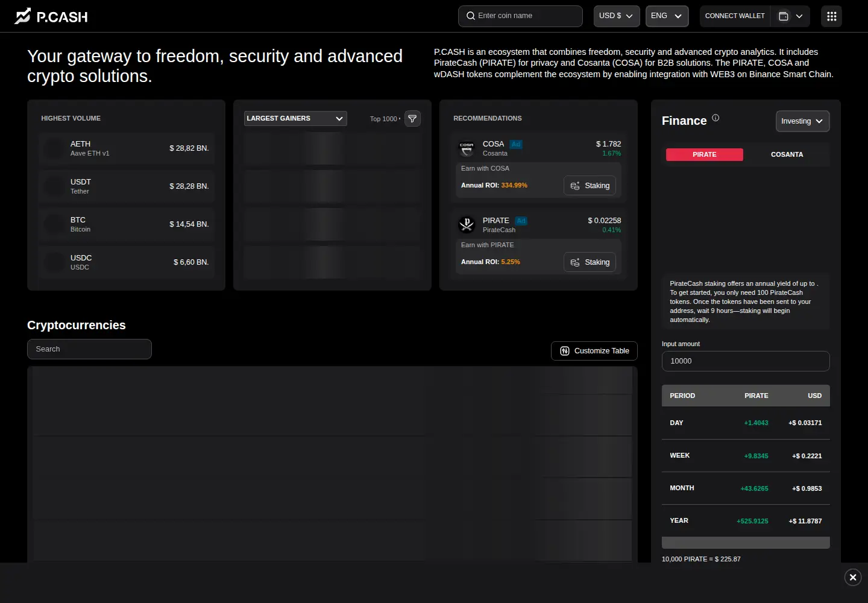Click the Recommendations heading
Screen dimensions: 868x603
click(x=488, y=118)
